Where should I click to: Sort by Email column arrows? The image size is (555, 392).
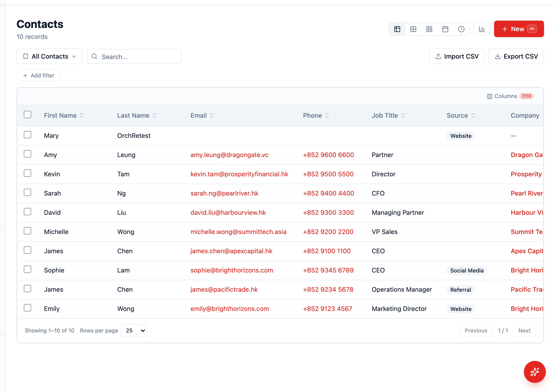[x=212, y=116]
